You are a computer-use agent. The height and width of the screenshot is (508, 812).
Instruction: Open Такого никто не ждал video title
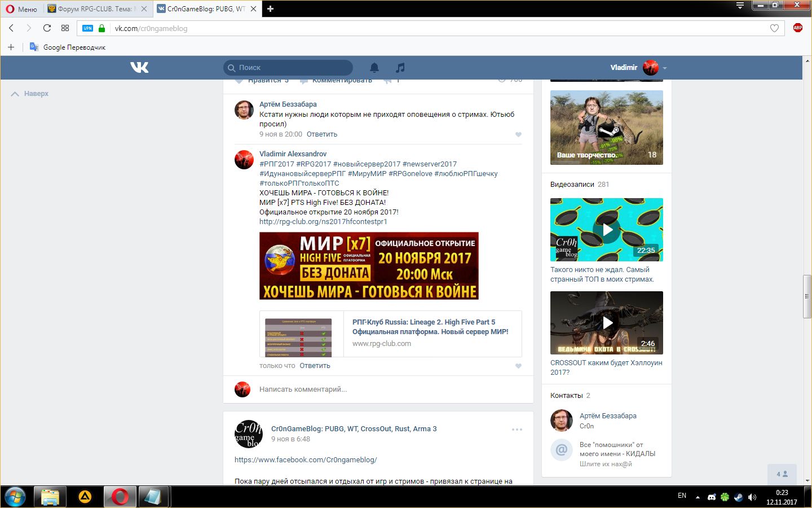pos(602,274)
